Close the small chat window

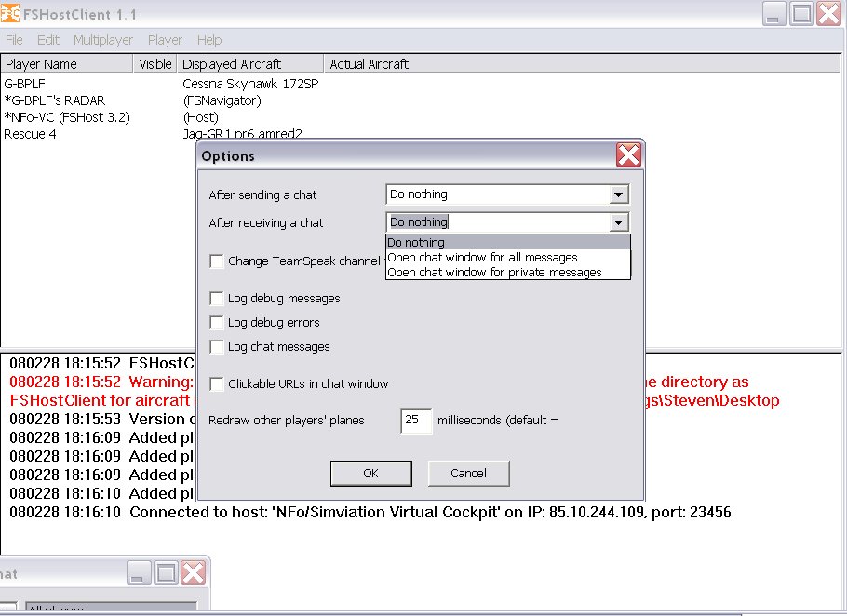tap(192, 572)
